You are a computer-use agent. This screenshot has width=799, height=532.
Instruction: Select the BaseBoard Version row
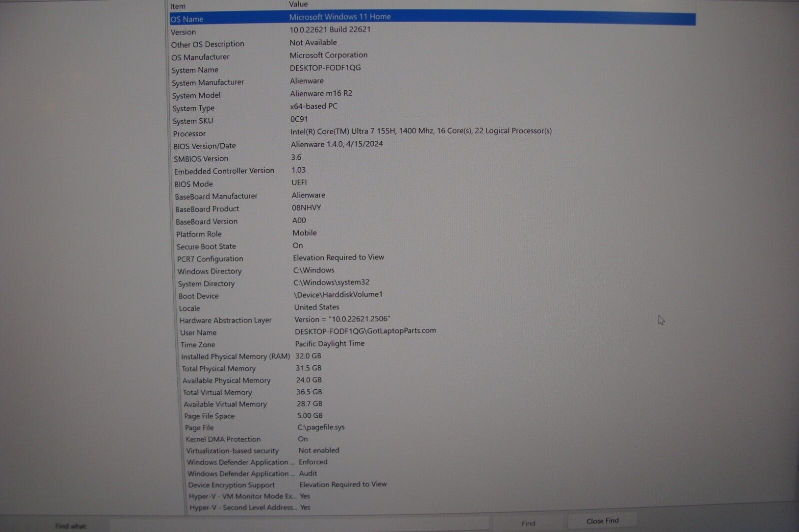[432, 221]
